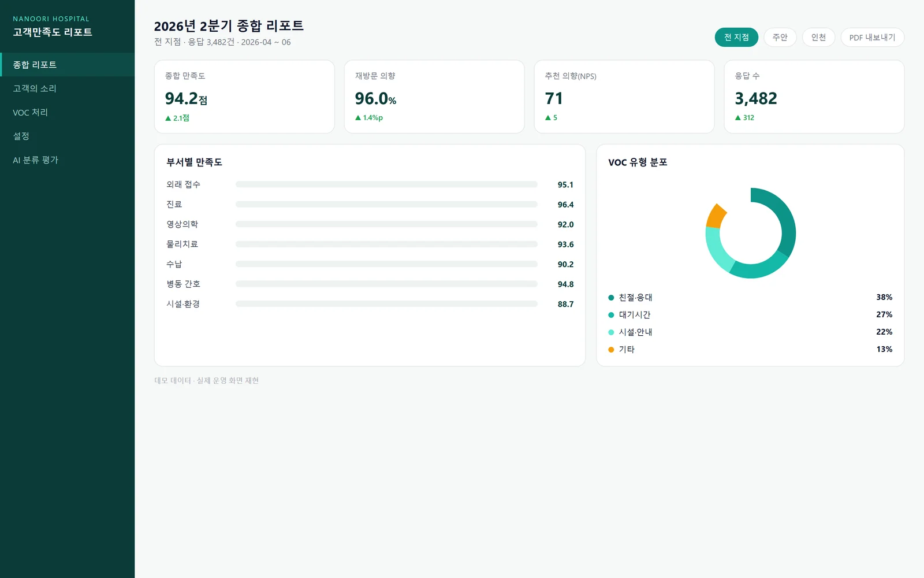Click the 수납 score 90.2
Image resolution: width=924 pixels, height=578 pixels.
click(565, 265)
